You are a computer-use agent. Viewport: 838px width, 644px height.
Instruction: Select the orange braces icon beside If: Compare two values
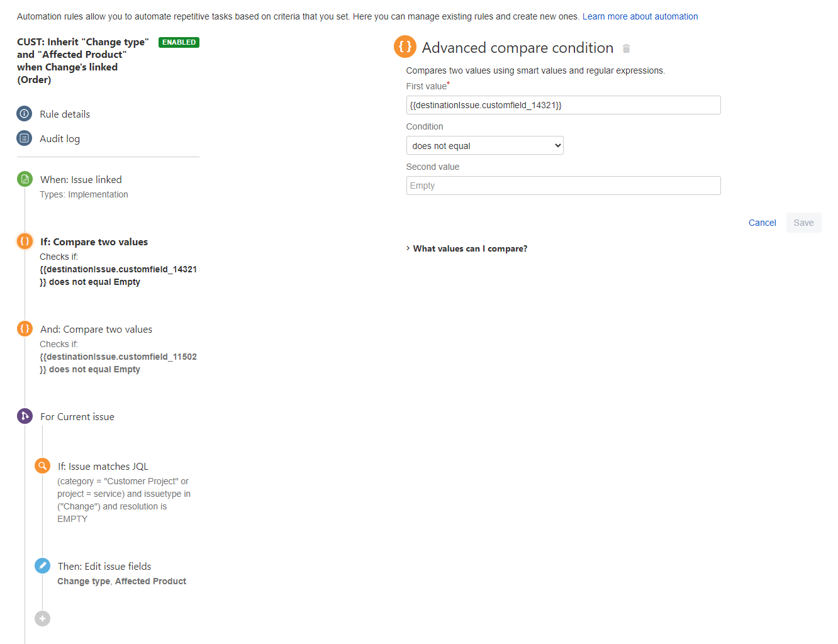[x=24, y=241]
